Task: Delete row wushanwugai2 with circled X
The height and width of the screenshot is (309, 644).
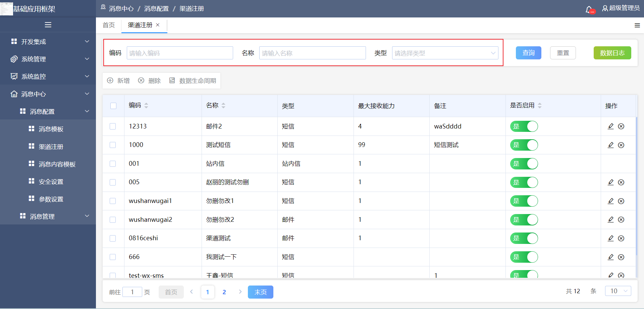Action: pos(621,219)
